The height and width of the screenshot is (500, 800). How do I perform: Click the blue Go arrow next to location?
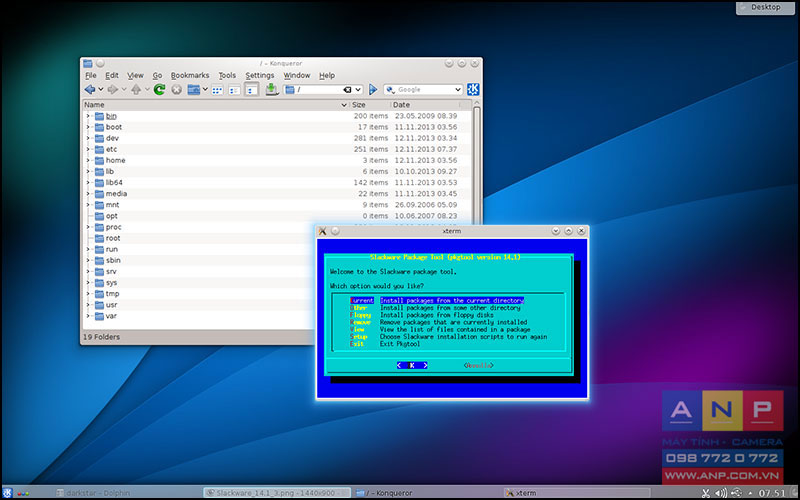click(x=373, y=90)
